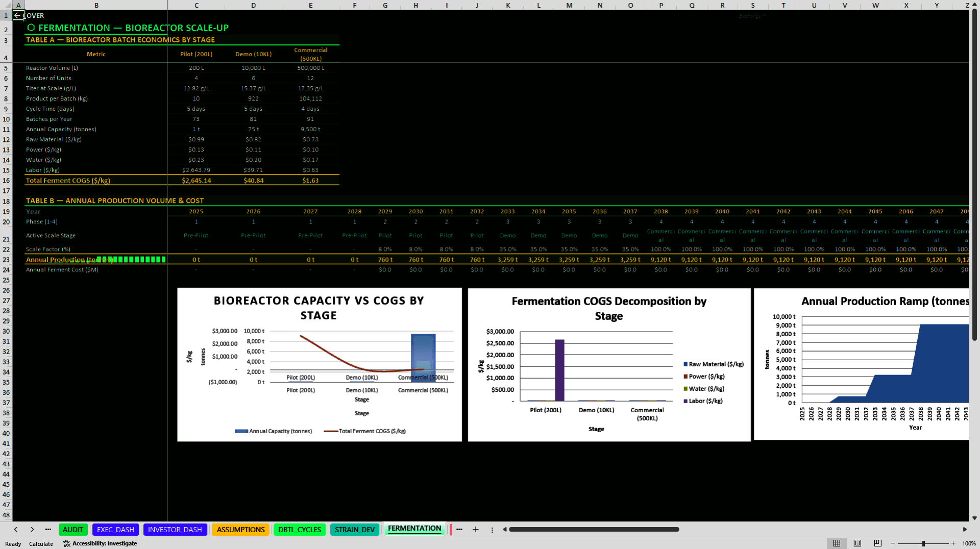This screenshot has height=549, width=980.
Task: Click the Water ($/kg) legend entry
Action: coord(704,389)
